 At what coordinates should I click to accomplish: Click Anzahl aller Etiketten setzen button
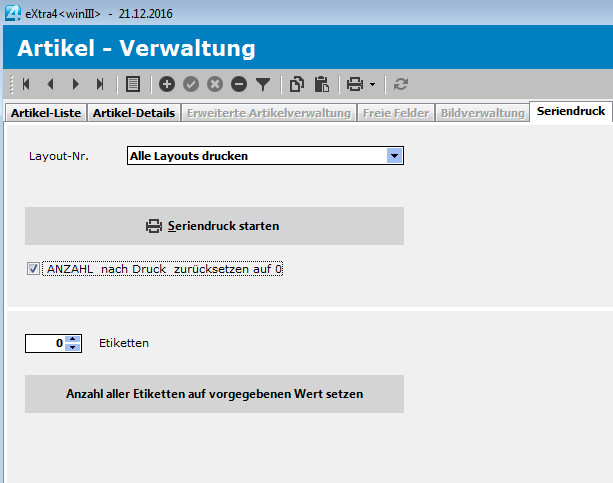(214, 394)
